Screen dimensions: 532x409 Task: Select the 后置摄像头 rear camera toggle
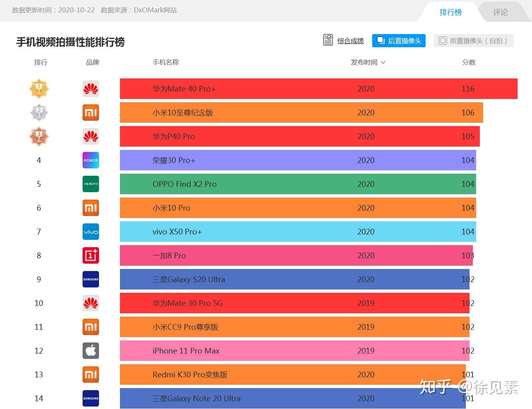(x=399, y=41)
